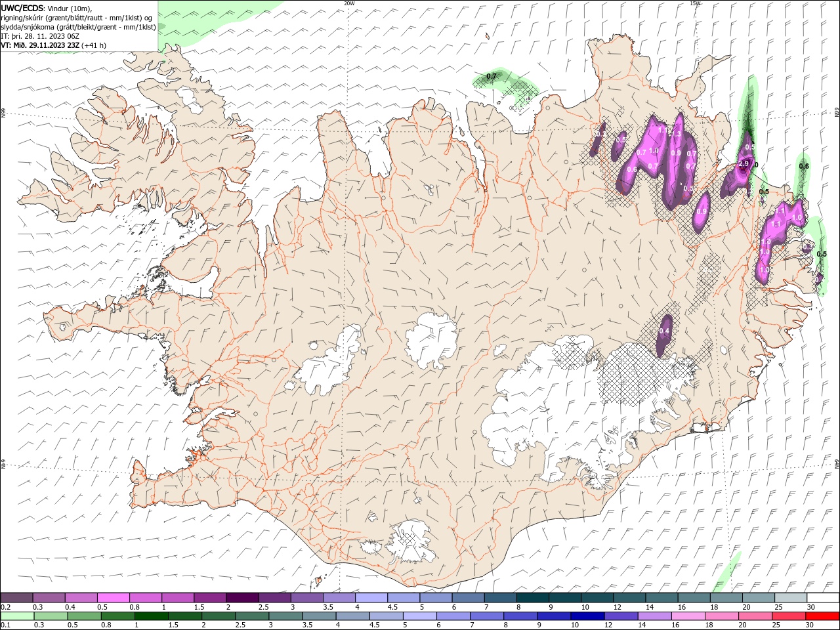Pick the white upper legend swatch after 30
The image size is (840, 630).
[x=823, y=597]
